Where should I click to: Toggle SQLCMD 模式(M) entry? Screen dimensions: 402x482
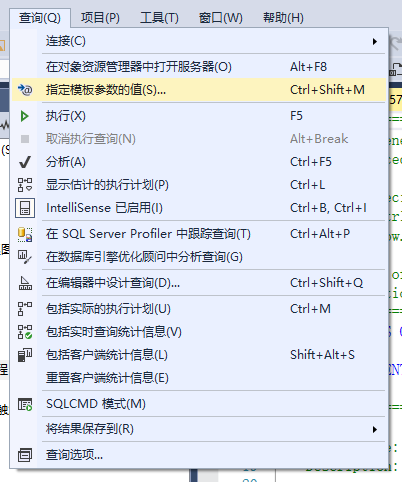pyautogui.click(x=199, y=404)
